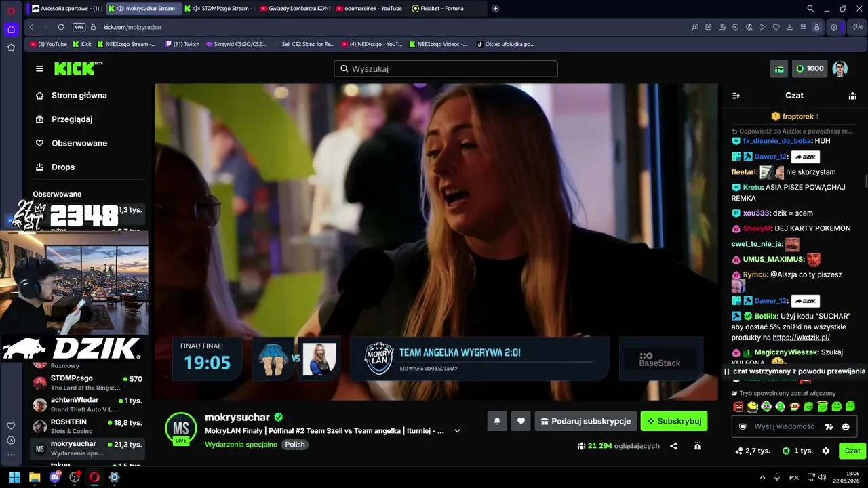Select mokrysuchar in the followed channels list

(x=88, y=448)
